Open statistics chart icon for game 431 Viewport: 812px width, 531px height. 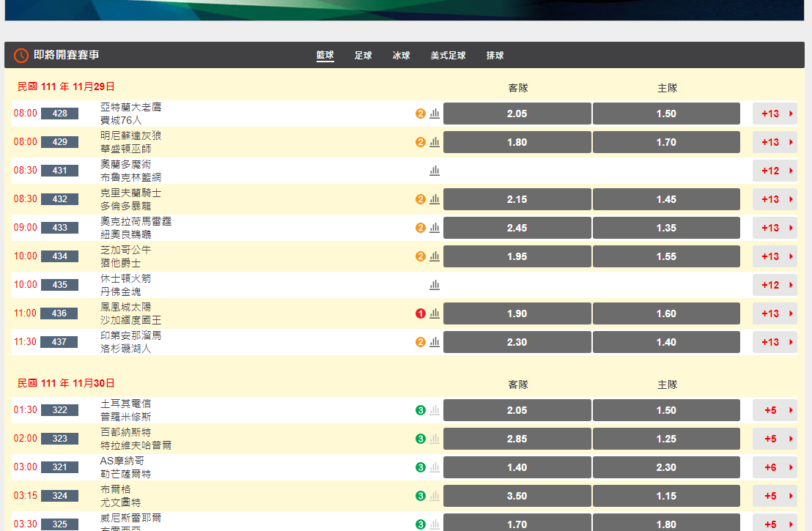(x=435, y=170)
